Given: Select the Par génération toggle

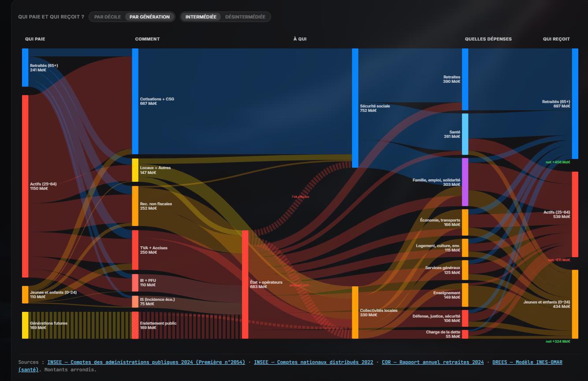Looking at the screenshot, I should 149,17.
